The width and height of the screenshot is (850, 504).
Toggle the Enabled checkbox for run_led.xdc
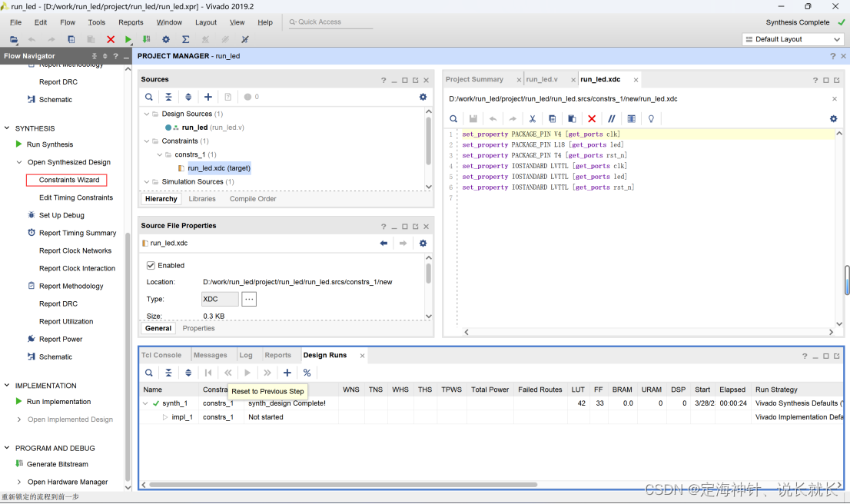point(151,266)
